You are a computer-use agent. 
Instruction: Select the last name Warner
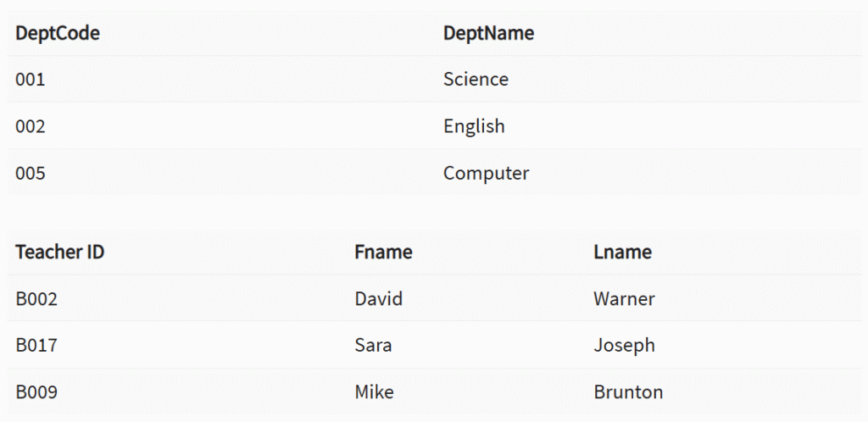click(624, 298)
